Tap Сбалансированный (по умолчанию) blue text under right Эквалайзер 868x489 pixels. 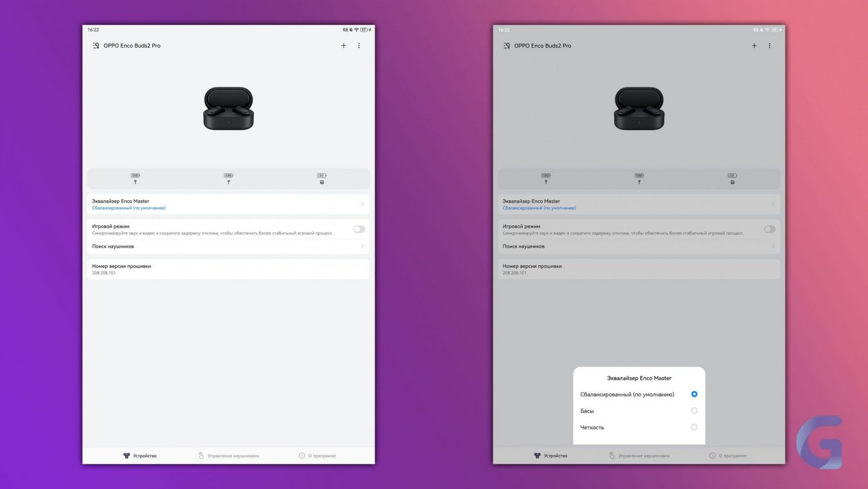[x=539, y=208]
